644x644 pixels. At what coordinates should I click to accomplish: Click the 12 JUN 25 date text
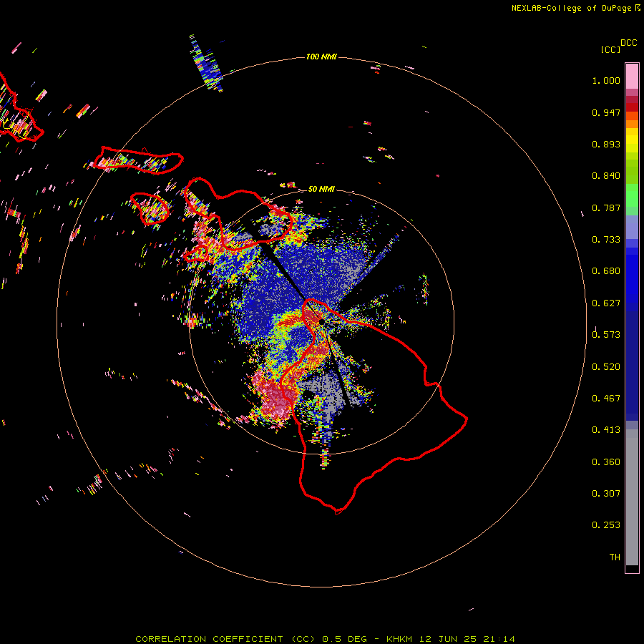click(448, 639)
